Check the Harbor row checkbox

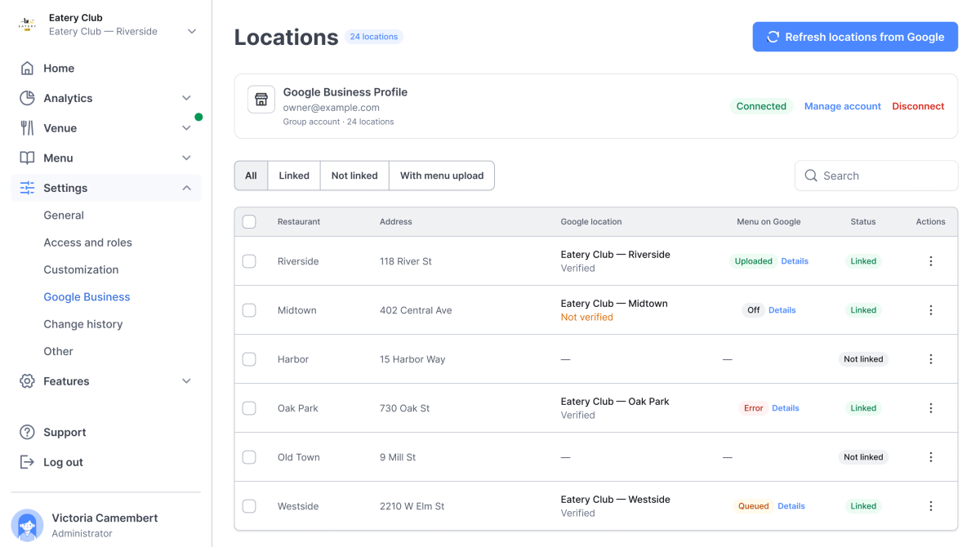tap(249, 359)
